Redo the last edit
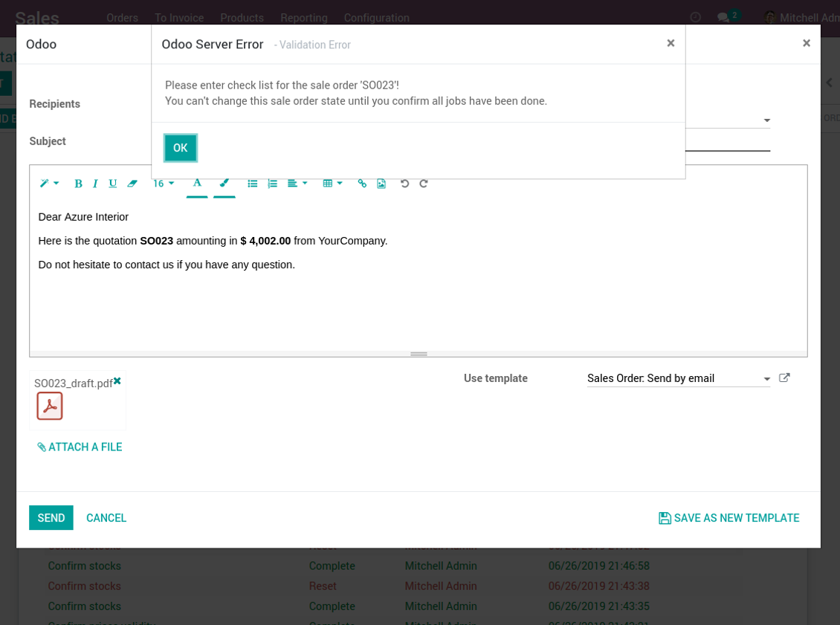 point(423,183)
